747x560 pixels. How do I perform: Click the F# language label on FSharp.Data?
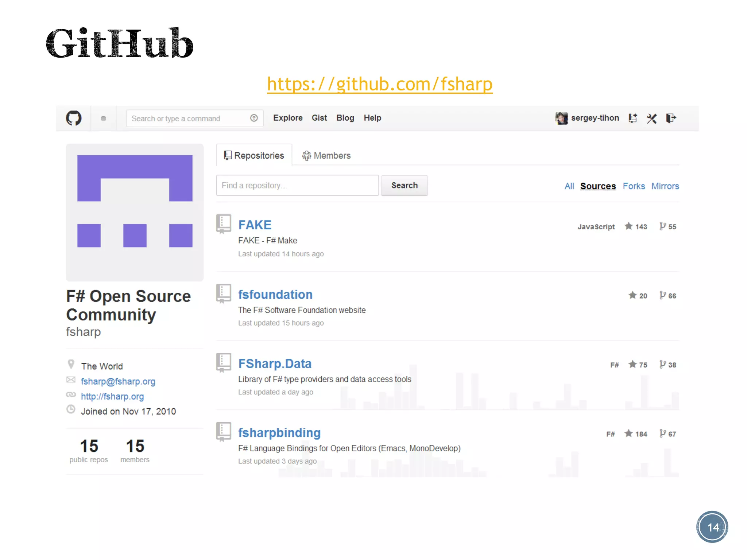click(614, 365)
